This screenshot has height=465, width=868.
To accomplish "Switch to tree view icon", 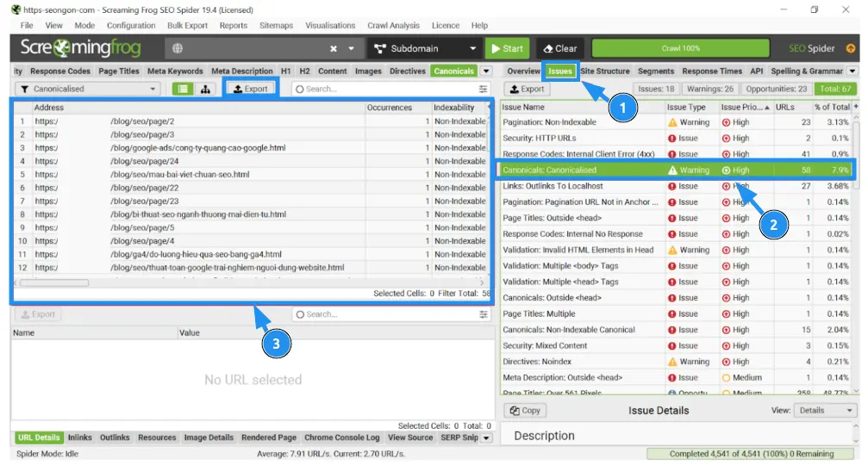I will pyautogui.click(x=205, y=89).
